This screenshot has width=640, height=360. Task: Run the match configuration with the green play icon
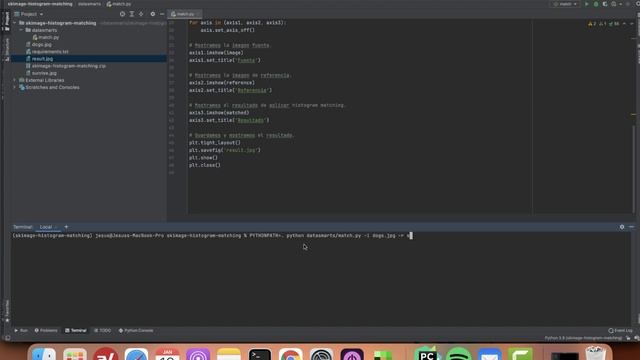(587, 4)
